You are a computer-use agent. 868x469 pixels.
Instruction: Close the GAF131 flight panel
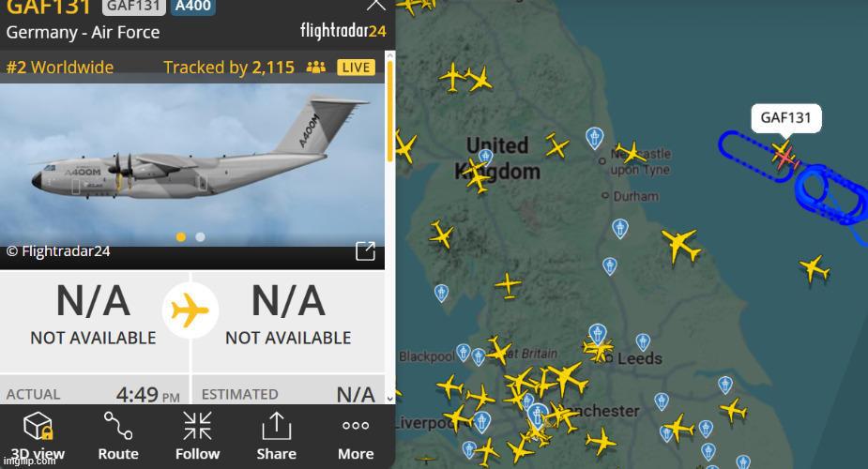(x=376, y=5)
